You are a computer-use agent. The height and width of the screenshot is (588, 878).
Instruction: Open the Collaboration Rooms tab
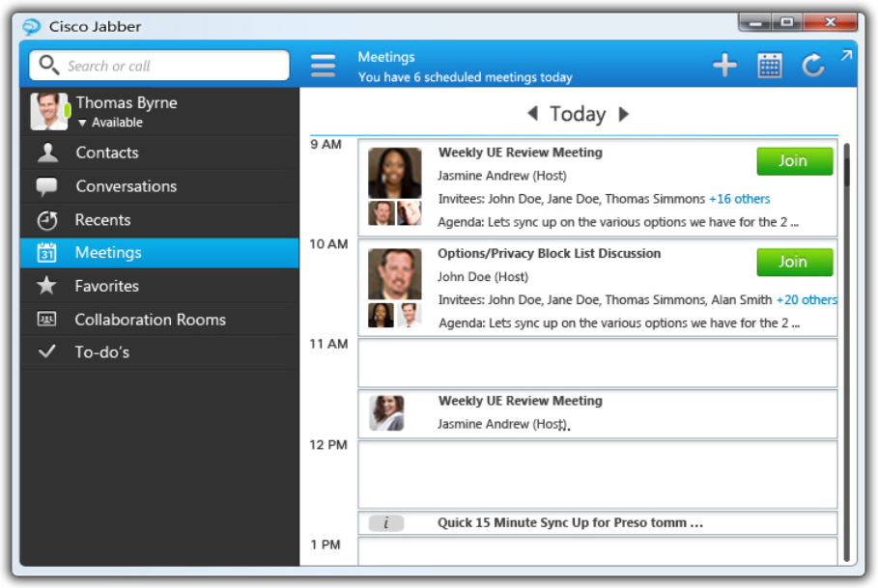tap(159, 320)
